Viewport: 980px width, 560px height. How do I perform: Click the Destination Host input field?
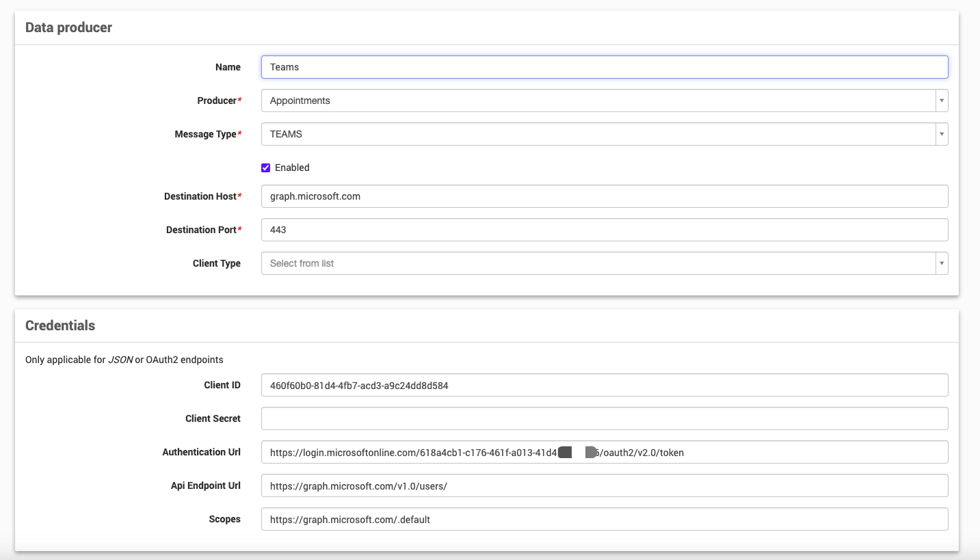click(x=604, y=196)
